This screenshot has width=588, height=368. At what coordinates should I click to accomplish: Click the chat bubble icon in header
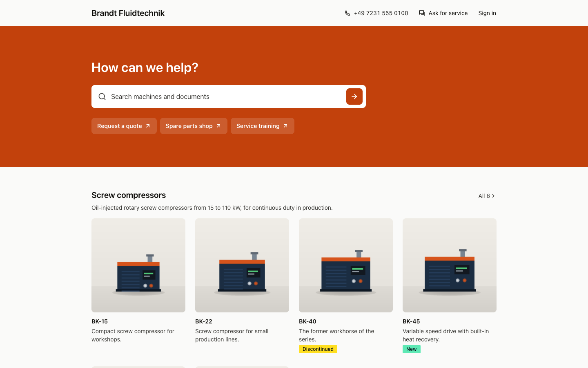pyautogui.click(x=422, y=13)
